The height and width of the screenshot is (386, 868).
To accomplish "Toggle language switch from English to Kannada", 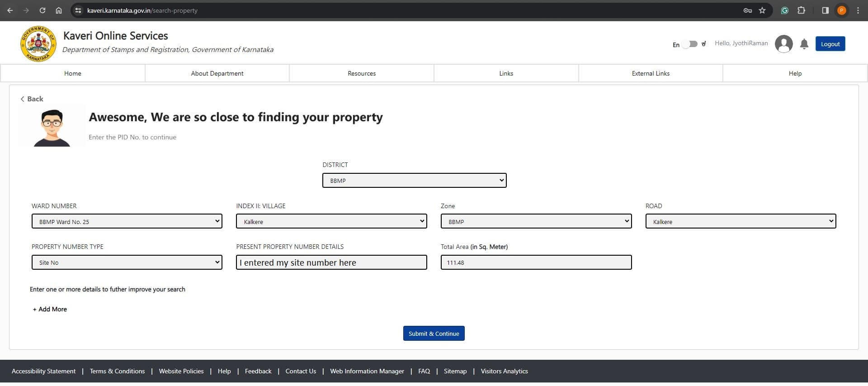I will click(x=690, y=44).
